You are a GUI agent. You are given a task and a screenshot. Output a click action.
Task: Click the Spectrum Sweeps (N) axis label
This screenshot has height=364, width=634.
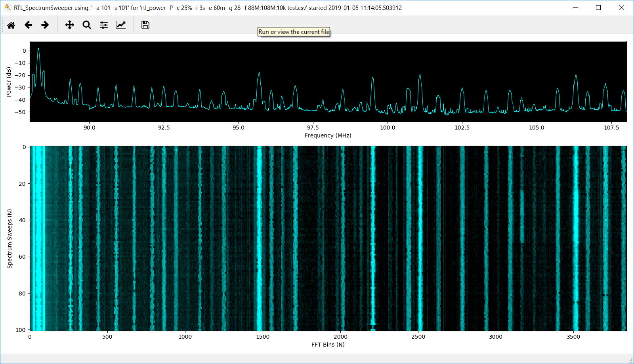[10, 238]
